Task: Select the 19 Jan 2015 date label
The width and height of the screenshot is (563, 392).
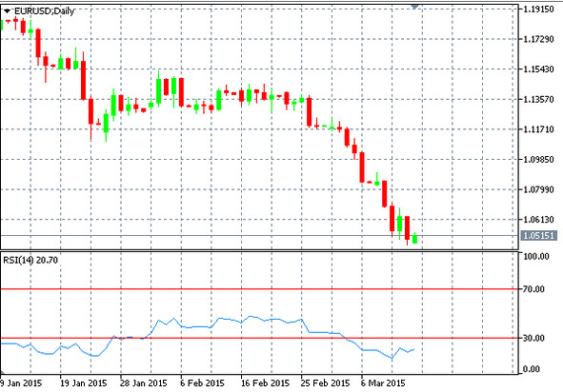Action: [x=83, y=383]
